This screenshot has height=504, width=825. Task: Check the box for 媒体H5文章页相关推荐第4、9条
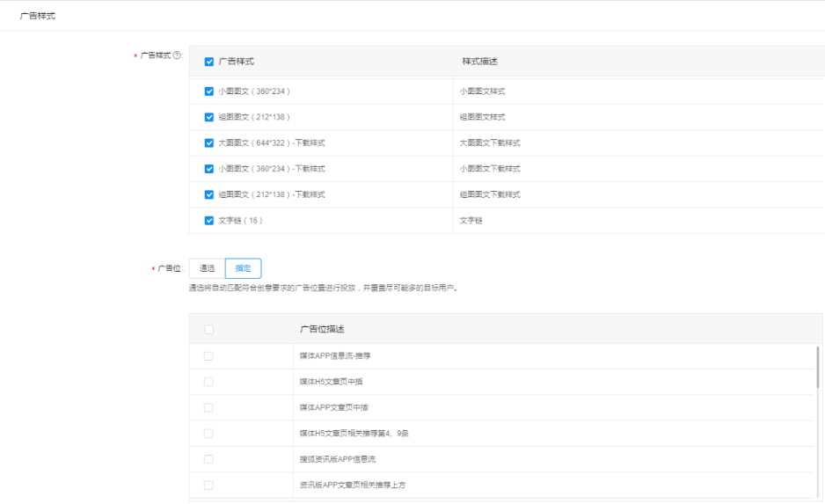208,434
